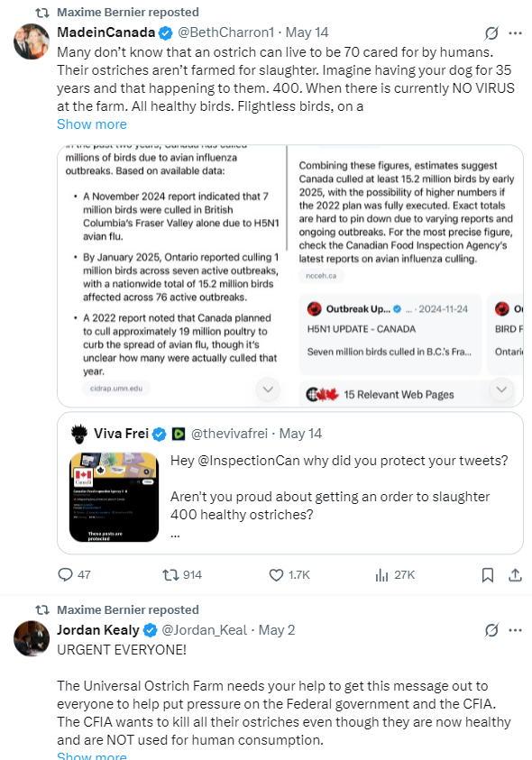Image resolution: width=532 pixels, height=760 pixels.
Task: Open Grok icon on MadeinCanada tweet
Action: point(491,33)
